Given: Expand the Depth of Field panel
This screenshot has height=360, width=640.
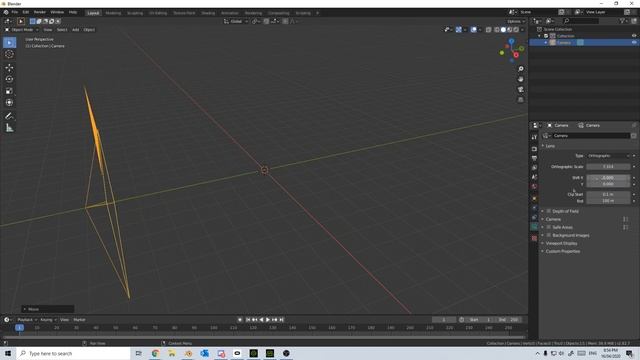Looking at the screenshot, I should tap(543, 211).
